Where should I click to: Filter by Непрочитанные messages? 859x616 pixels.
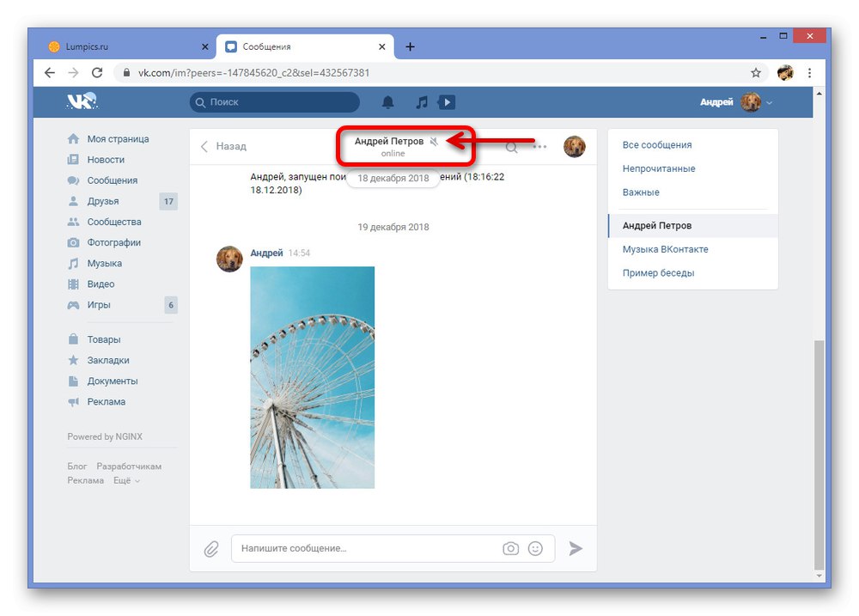pyautogui.click(x=659, y=168)
